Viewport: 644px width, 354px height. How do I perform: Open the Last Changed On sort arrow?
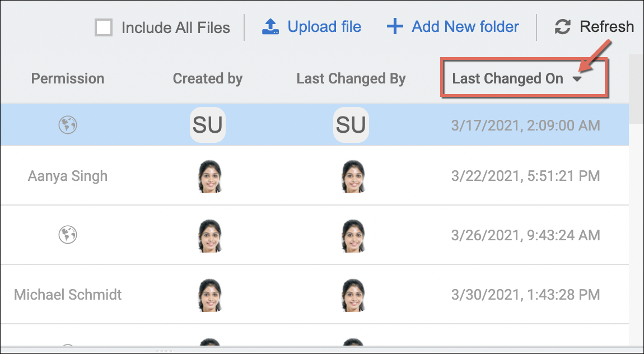[x=577, y=80]
